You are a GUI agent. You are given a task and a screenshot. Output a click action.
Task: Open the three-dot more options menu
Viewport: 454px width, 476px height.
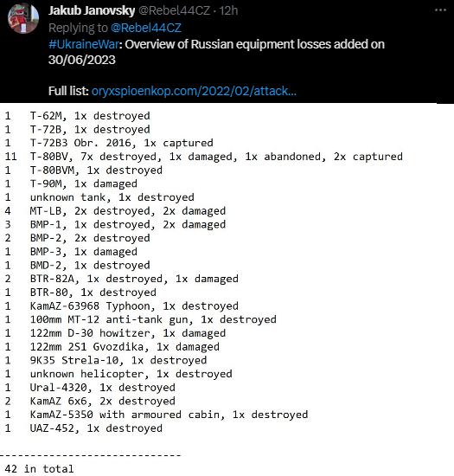(440, 10)
